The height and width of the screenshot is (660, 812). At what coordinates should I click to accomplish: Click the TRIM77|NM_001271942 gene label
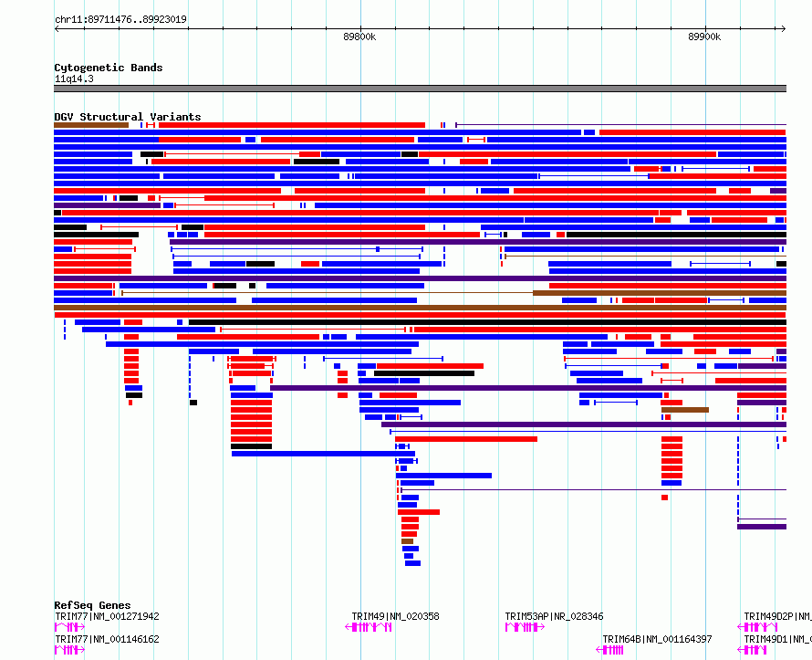point(107,616)
